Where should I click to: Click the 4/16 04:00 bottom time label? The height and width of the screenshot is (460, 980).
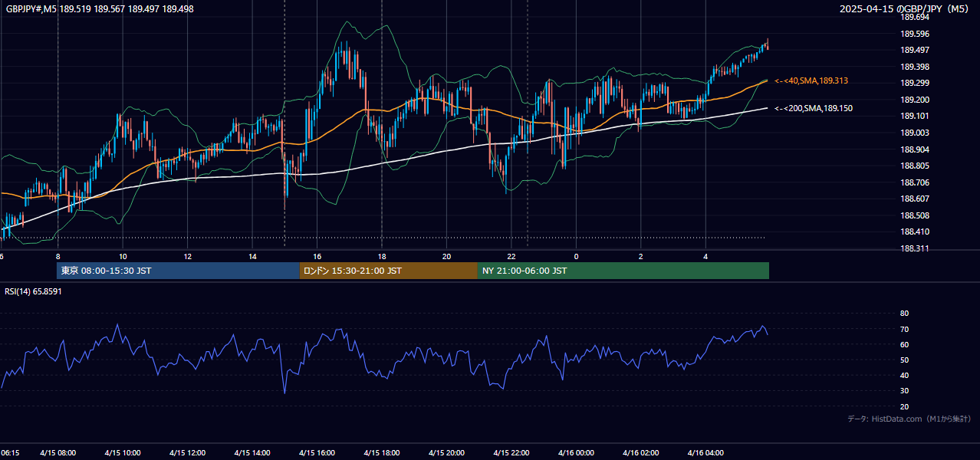pyautogui.click(x=705, y=453)
